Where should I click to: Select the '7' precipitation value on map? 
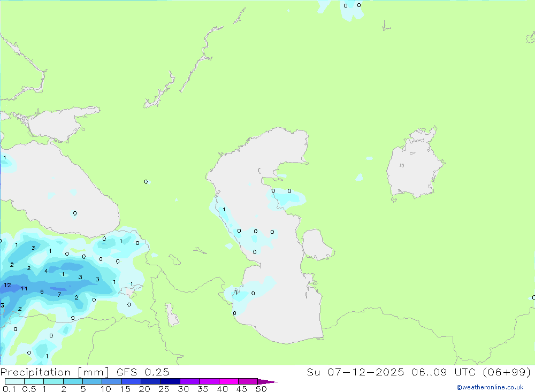59,295
